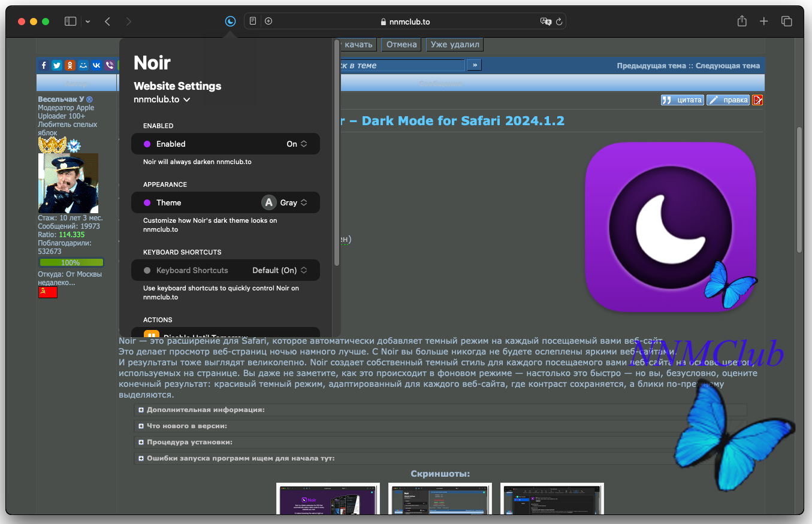812x524 pixels.
Task: Open the Keyboard Shortcuts Default (On) selector
Action: [280, 270]
